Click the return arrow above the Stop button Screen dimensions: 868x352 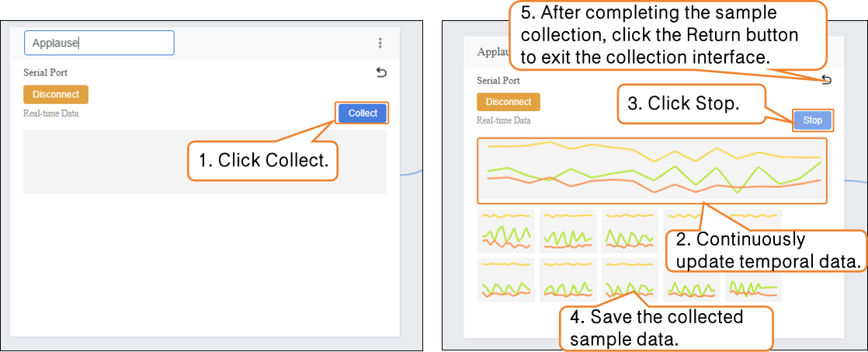point(826,80)
